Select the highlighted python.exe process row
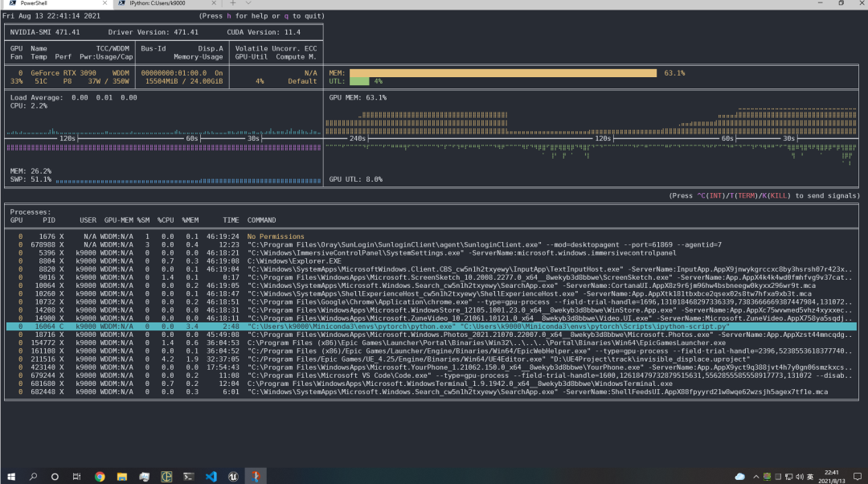This screenshot has width=868, height=484. 432,326
